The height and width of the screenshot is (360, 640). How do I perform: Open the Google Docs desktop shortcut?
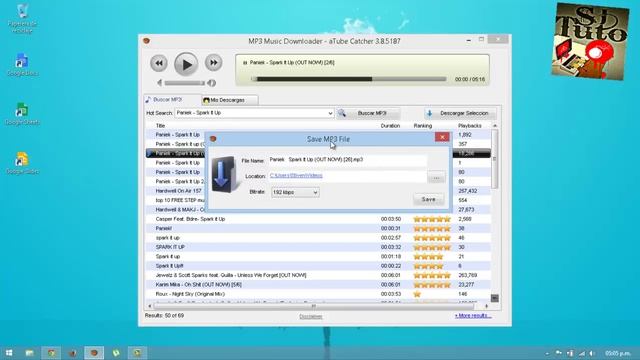click(22, 65)
